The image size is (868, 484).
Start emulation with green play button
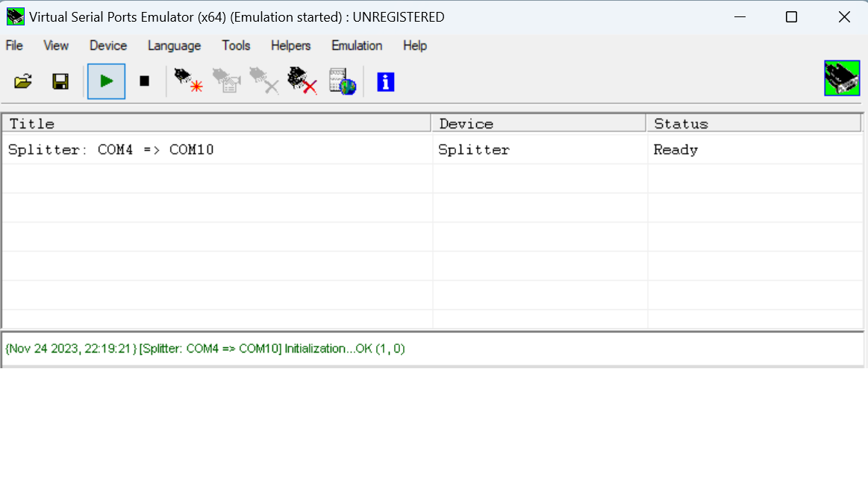[106, 81]
